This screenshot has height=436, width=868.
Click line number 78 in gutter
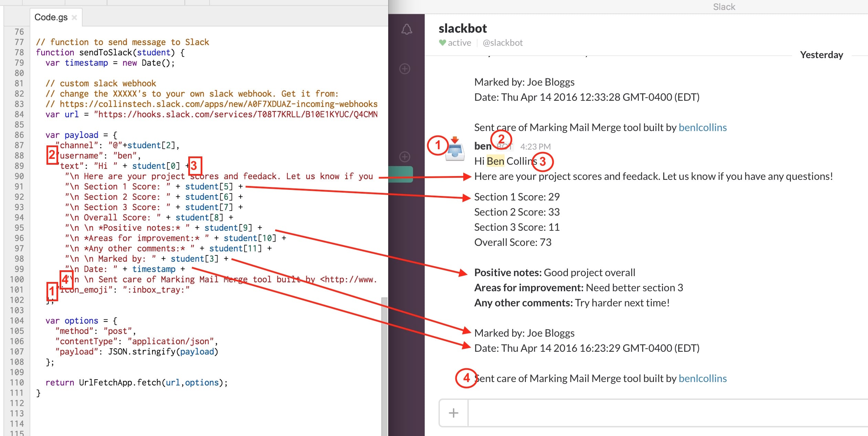click(x=19, y=53)
